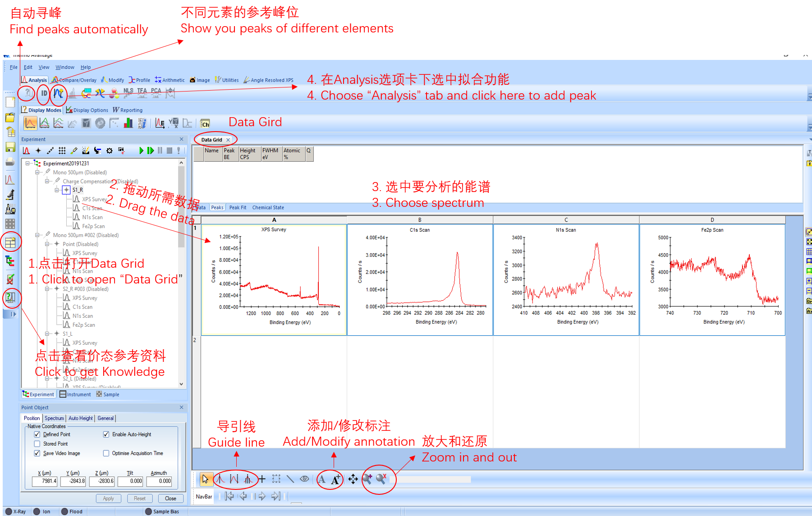Click the peak identification ID icon
Viewport: 812px width, 516px height.
44,94
